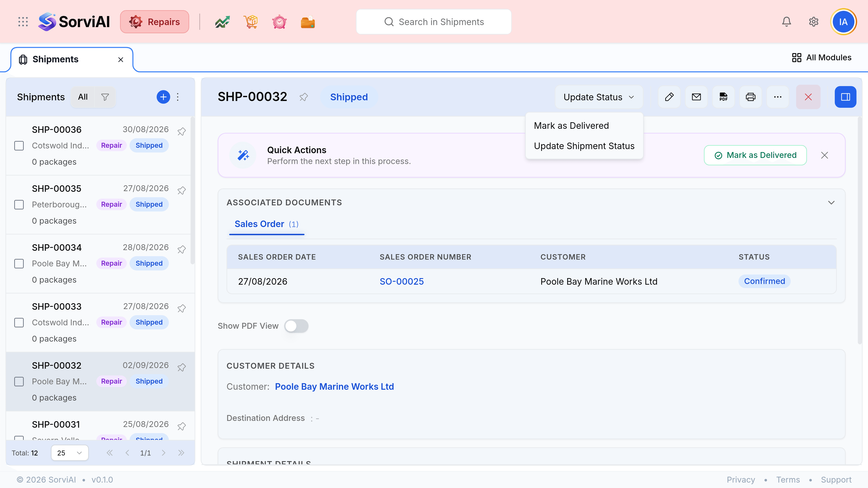Screen dimensions: 868x488
Task: Click the SorviAI logo
Action: 74,22
